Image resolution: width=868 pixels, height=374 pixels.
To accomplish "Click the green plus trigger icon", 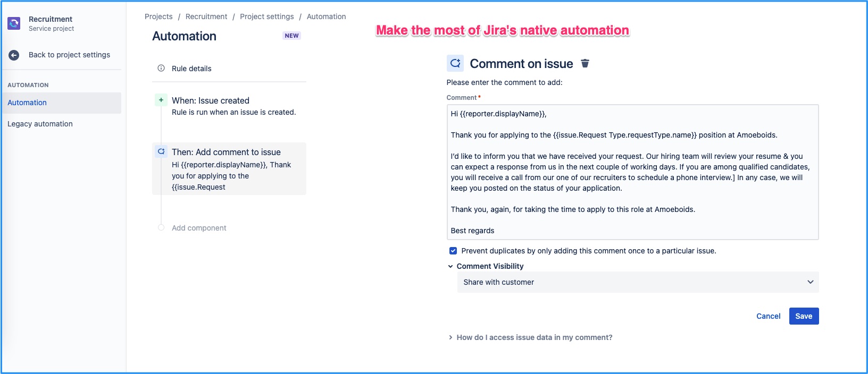I will pos(161,100).
